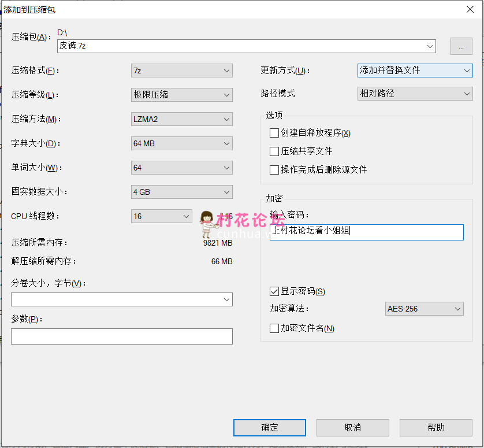This screenshot has width=484, height=448.
Task: Toggle the 加密文件名 checkbox
Action: (x=274, y=328)
